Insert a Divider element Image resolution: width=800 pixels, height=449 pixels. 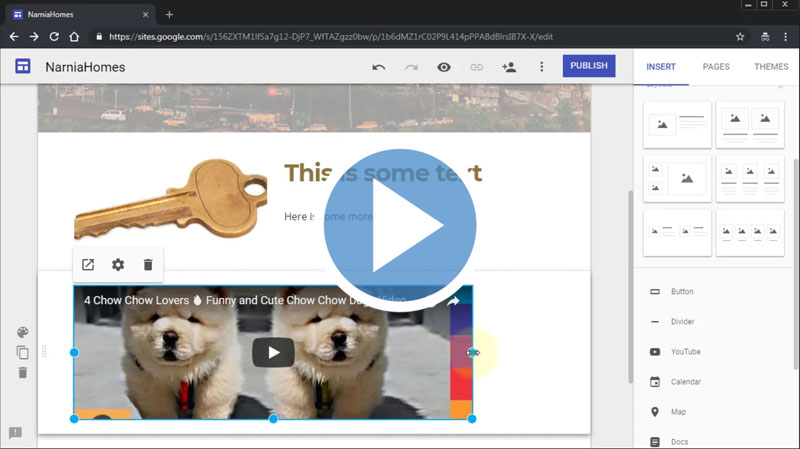click(683, 322)
